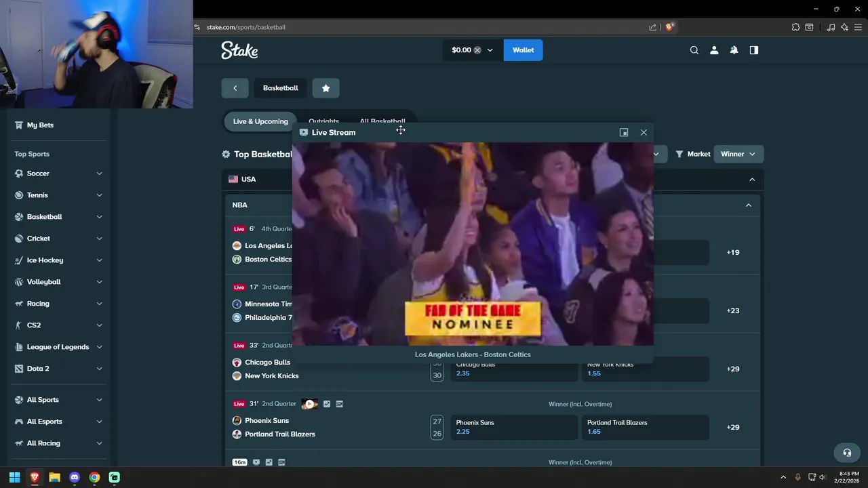
Task: Bet on Phoenix Suns at 2.25
Action: pyautogui.click(x=514, y=427)
